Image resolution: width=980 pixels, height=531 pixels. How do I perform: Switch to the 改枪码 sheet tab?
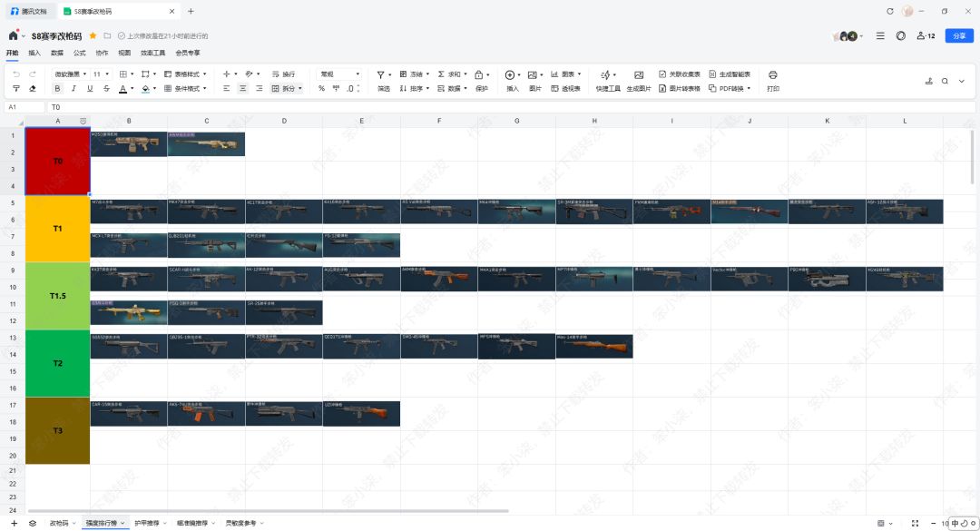[x=59, y=523]
